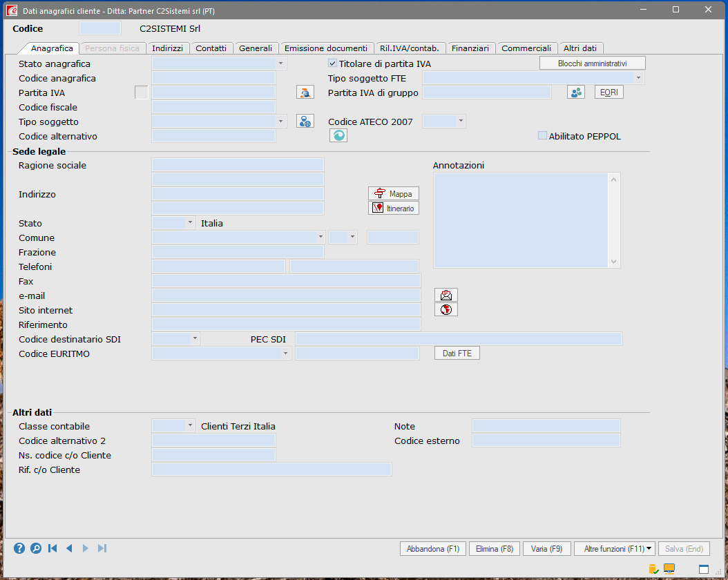Open the group VAT users icon
The width and height of the screenshot is (728, 580).
576,93
